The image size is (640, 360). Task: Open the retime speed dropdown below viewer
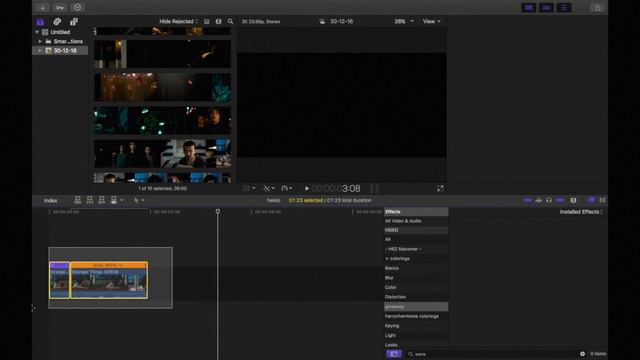(287, 188)
